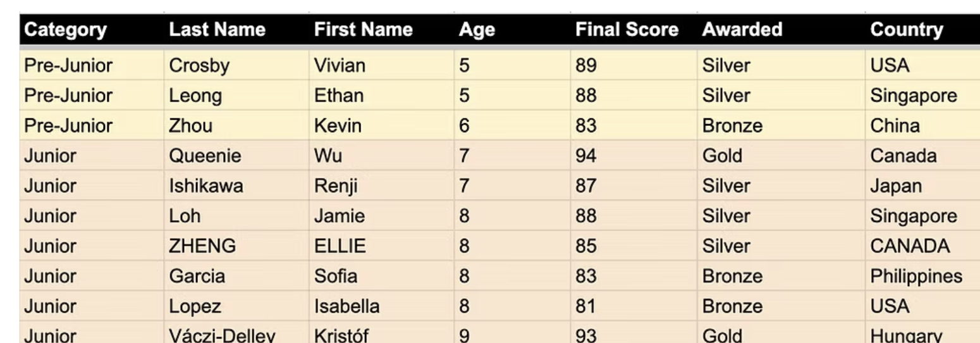Image resolution: width=980 pixels, height=343 pixels.
Task: Click the Country column header
Action: (906, 30)
